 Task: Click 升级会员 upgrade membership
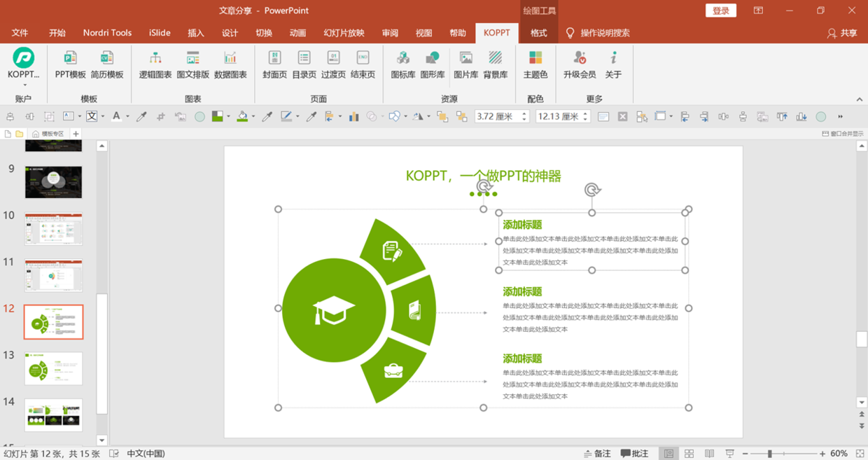coord(580,66)
